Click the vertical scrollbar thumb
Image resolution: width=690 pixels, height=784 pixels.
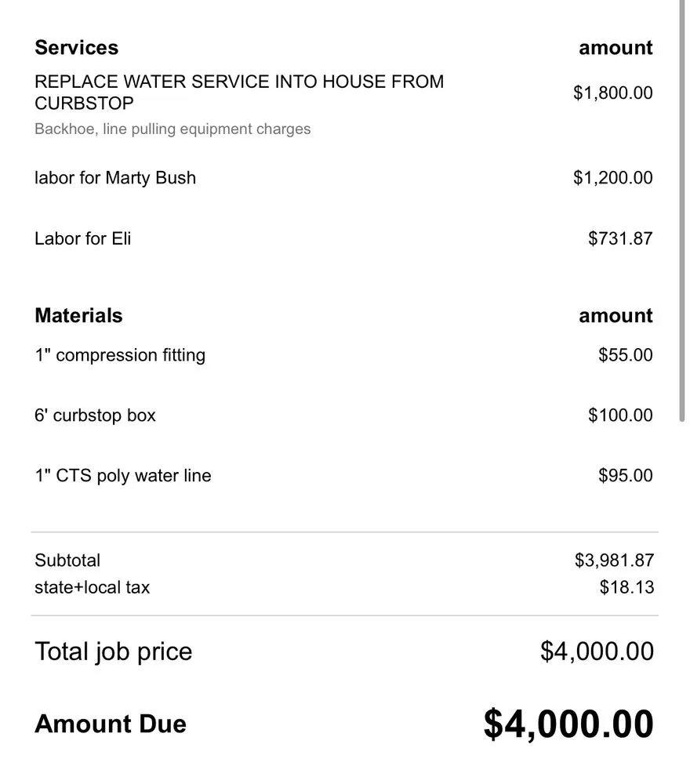tap(680, 212)
